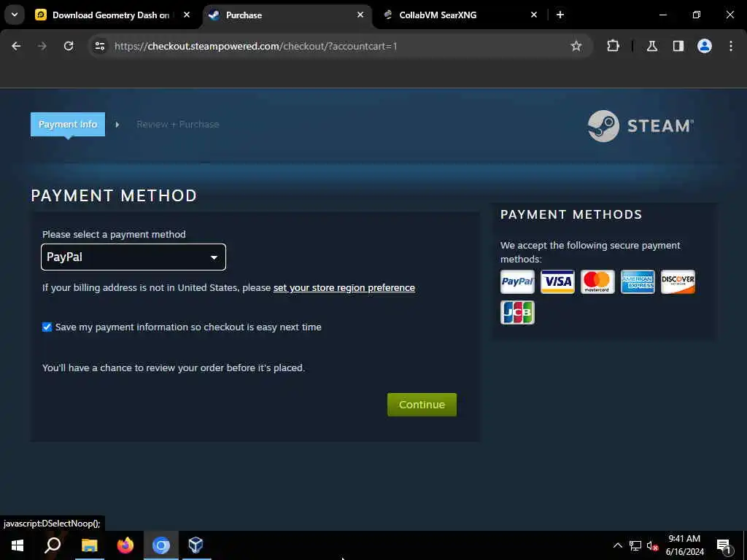Image resolution: width=747 pixels, height=560 pixels.
Task: Open File Explorer from taskbar
Action: point(89,545)
